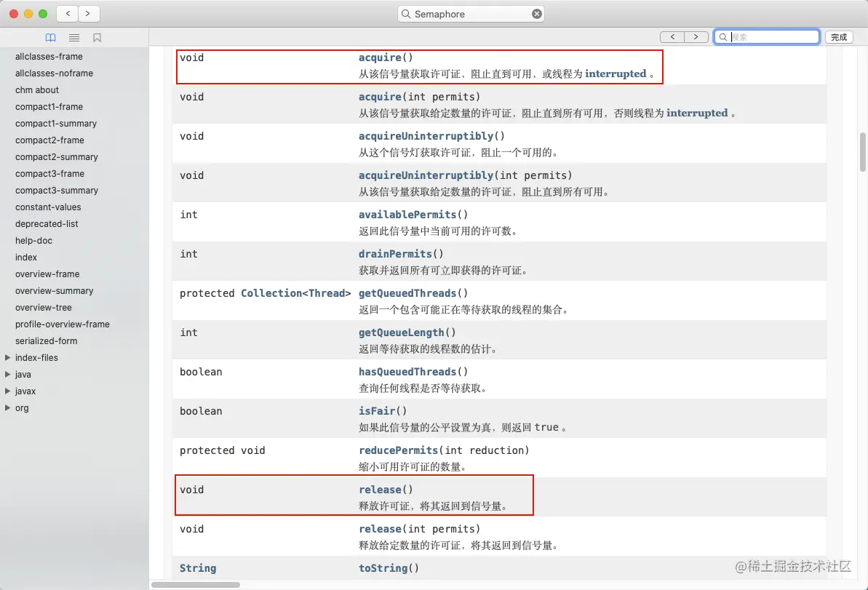Go back with the toolbar back arrow

pos(68,13)
